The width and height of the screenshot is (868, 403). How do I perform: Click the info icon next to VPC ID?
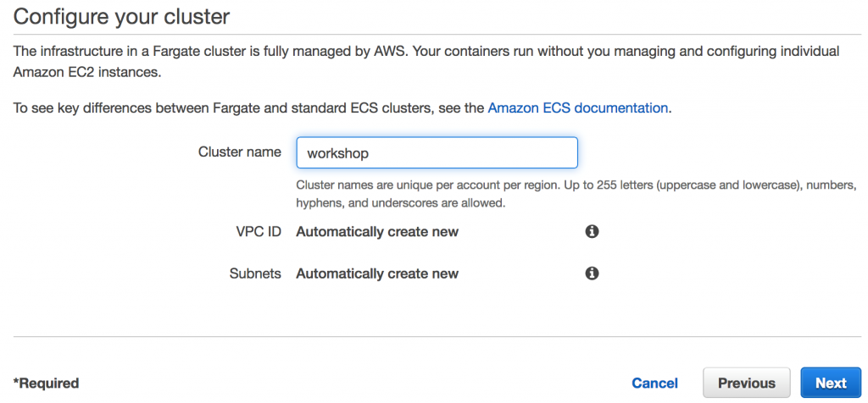point(593,231)
